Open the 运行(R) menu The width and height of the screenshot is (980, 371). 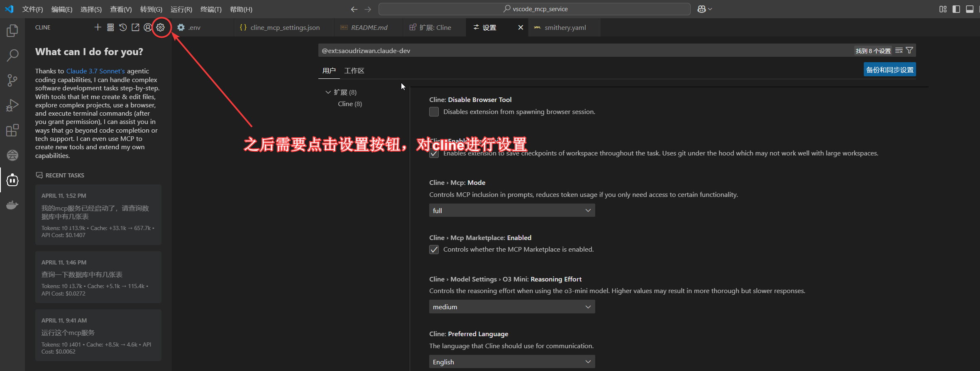(181, 9)
